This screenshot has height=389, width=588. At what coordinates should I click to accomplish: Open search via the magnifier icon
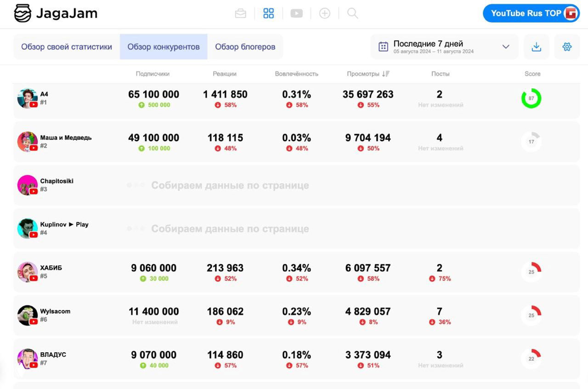[352, 13]
